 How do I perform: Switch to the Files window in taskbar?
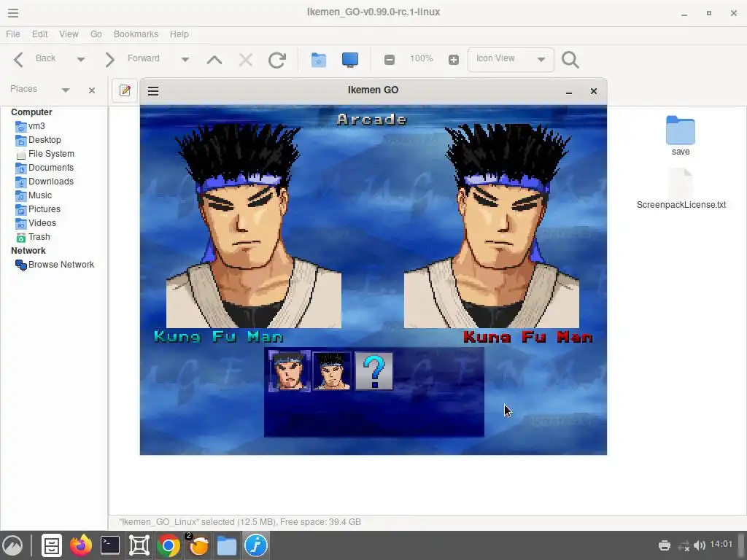[227, 545]
